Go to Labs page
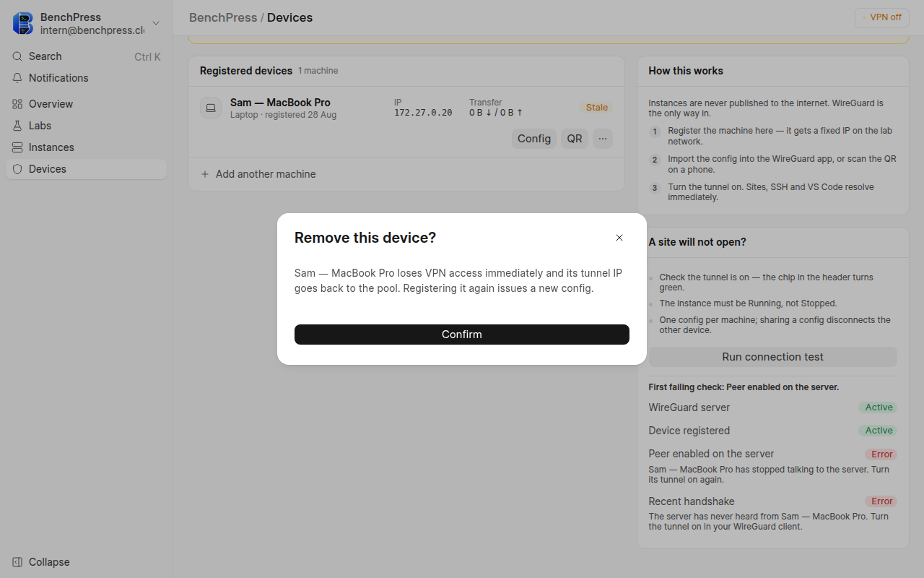The width and height of the screenshot is (924, 578). (87, 126)
